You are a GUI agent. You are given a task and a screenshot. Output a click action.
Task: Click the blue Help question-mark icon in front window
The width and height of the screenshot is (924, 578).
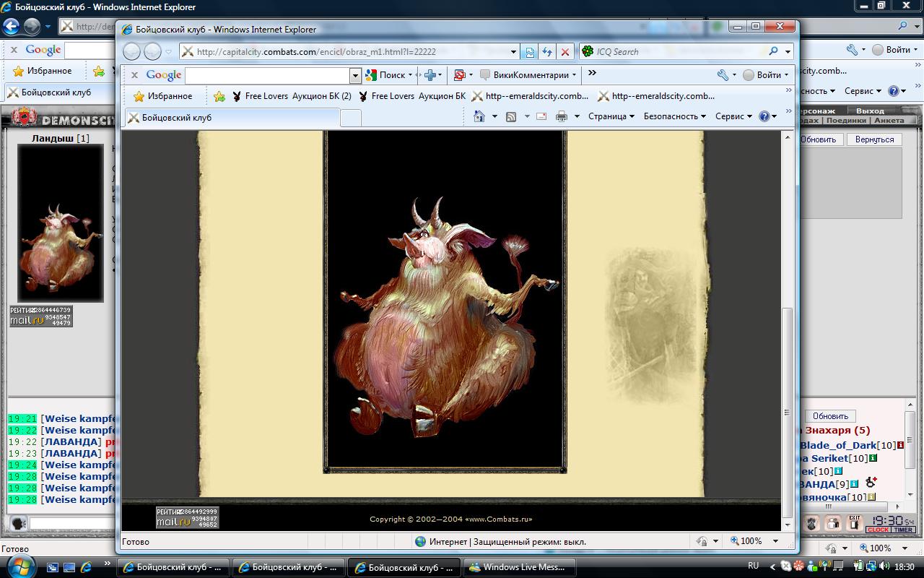[x=764, y=116]
